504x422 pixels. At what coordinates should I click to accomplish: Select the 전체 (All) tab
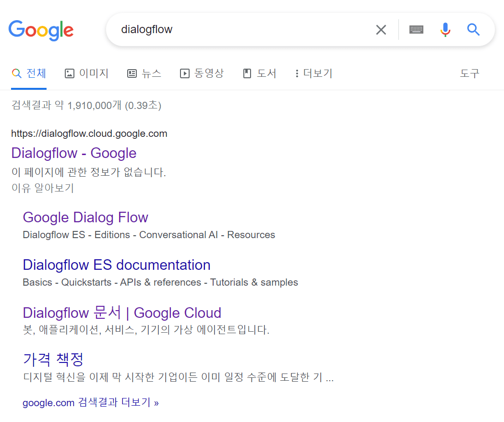click(29, 73)
